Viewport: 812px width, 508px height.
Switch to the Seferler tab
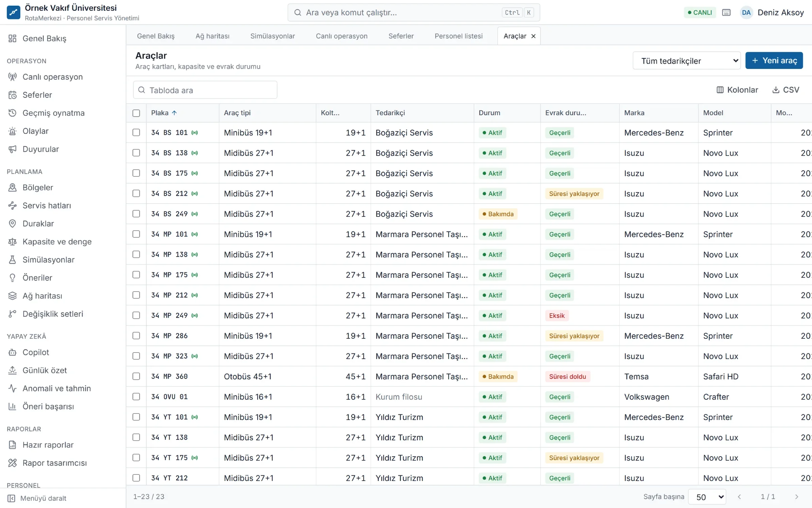click(x=401, y=36)
